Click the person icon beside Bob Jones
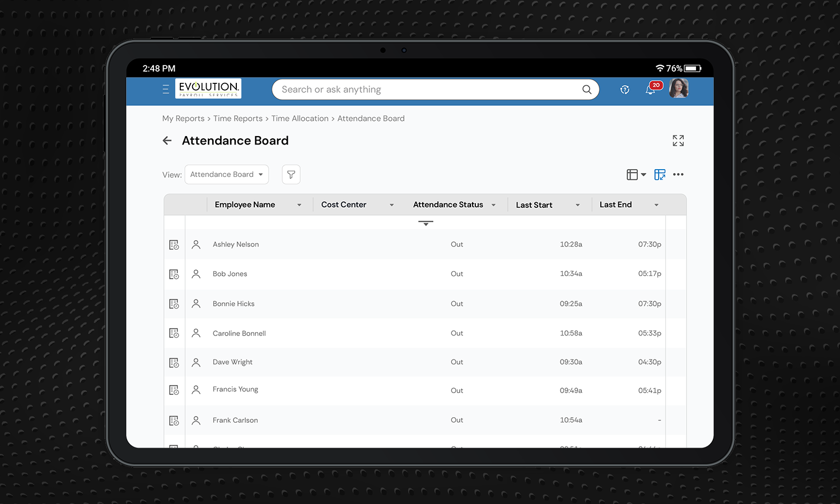 195,273
